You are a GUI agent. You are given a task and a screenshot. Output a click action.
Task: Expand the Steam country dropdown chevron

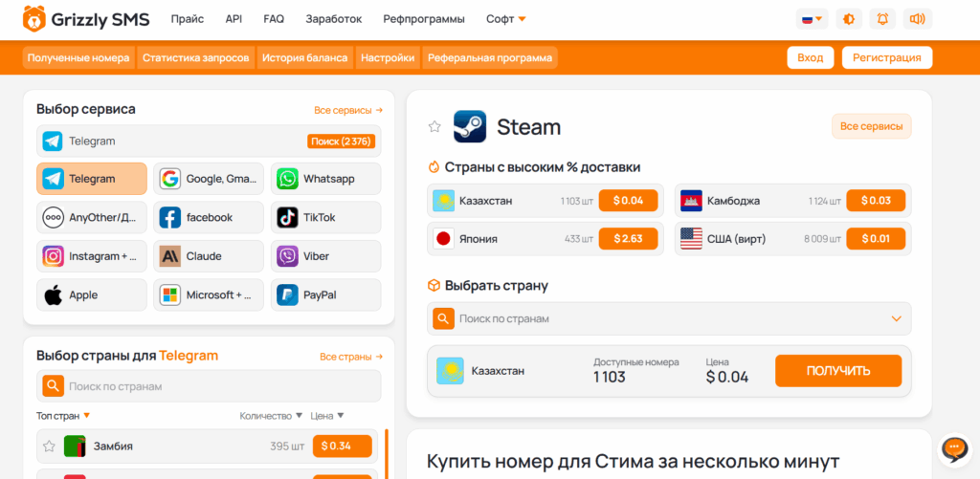coord(896,318)
